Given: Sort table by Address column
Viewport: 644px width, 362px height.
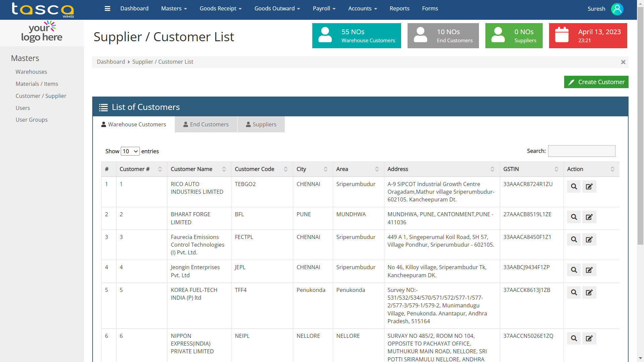Looking at the screenshot, I should pyautogui.click(x=442, y=169).
